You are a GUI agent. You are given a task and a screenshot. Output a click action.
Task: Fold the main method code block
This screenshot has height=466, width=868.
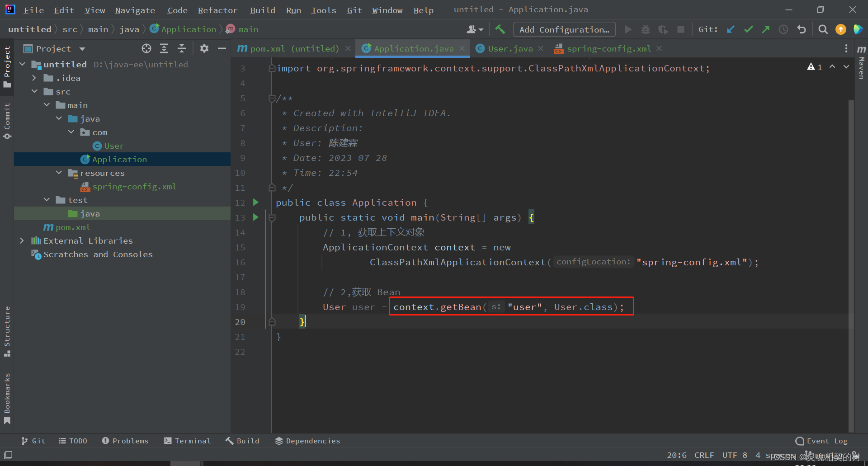click(272, 218)
